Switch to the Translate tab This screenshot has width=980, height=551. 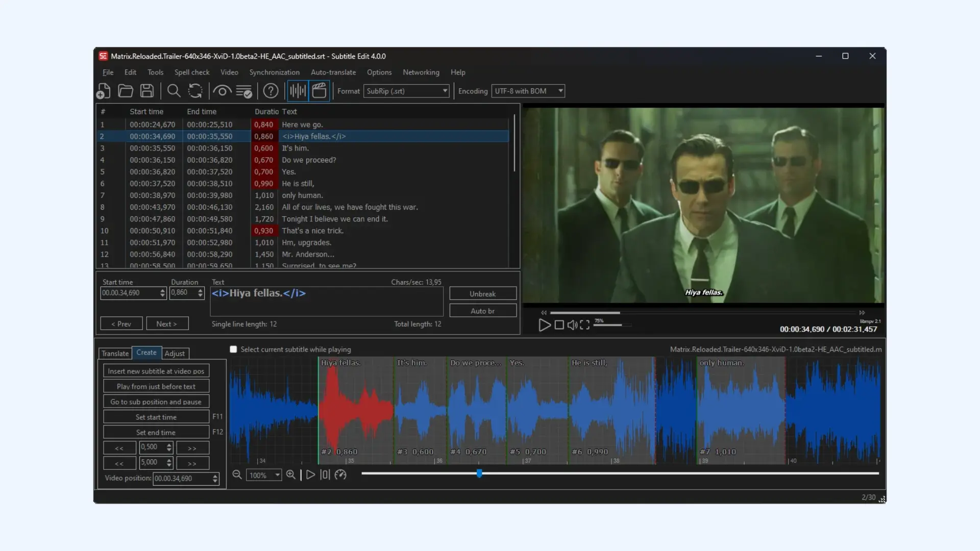[x=115, y=354]
